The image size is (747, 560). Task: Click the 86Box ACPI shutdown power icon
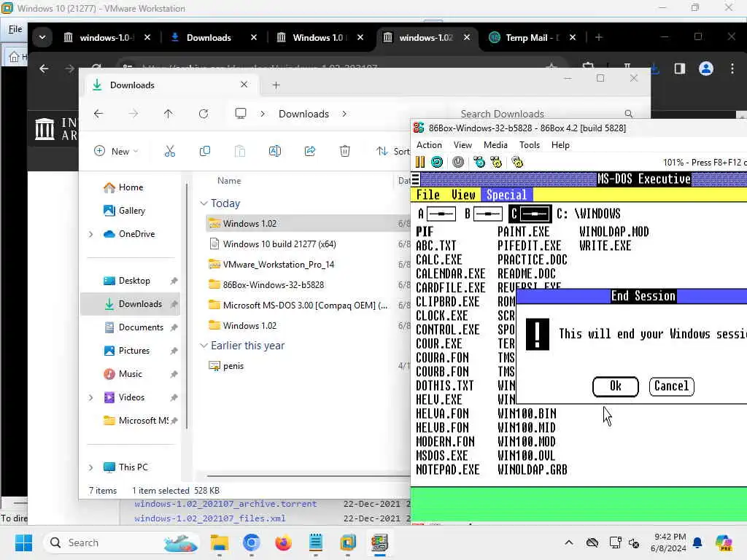click(458, 162)
